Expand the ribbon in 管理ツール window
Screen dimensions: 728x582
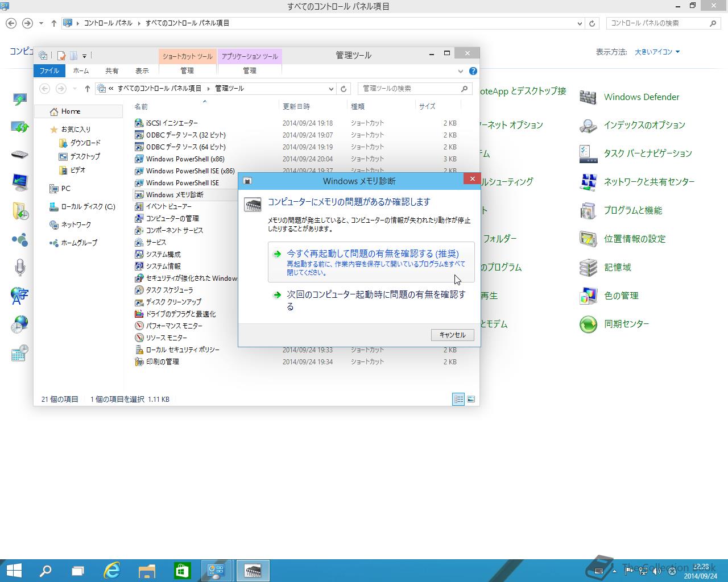coord(460,71)
